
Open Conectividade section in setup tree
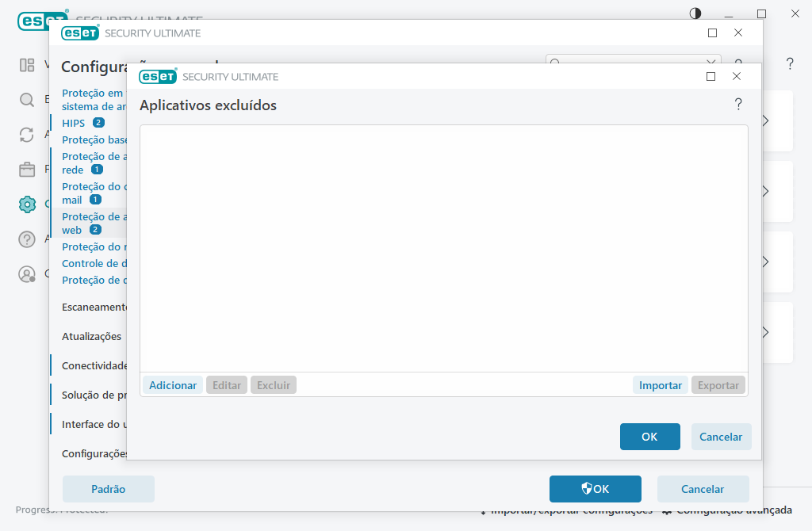tap(94, 366)
